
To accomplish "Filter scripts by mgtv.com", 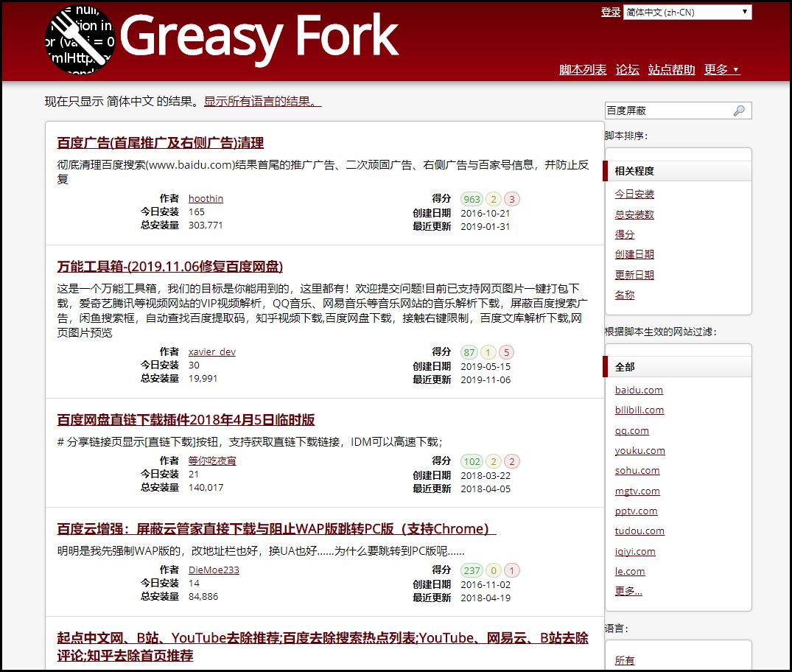I will click(x=637, y=491).
